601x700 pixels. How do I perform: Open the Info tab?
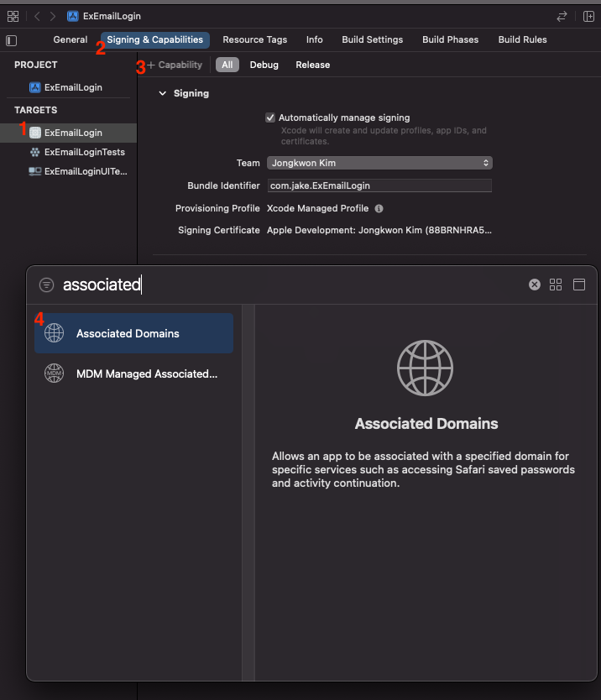pos(314,39)
